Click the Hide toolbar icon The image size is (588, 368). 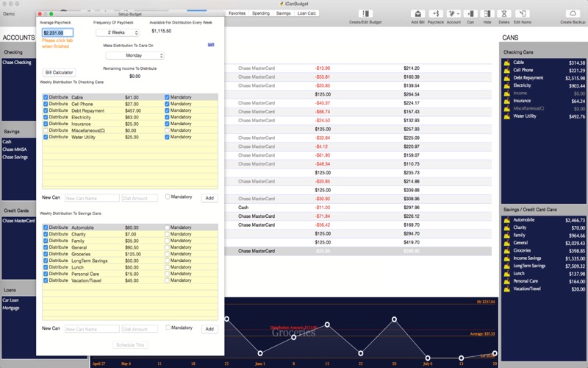tap(487, 14)
